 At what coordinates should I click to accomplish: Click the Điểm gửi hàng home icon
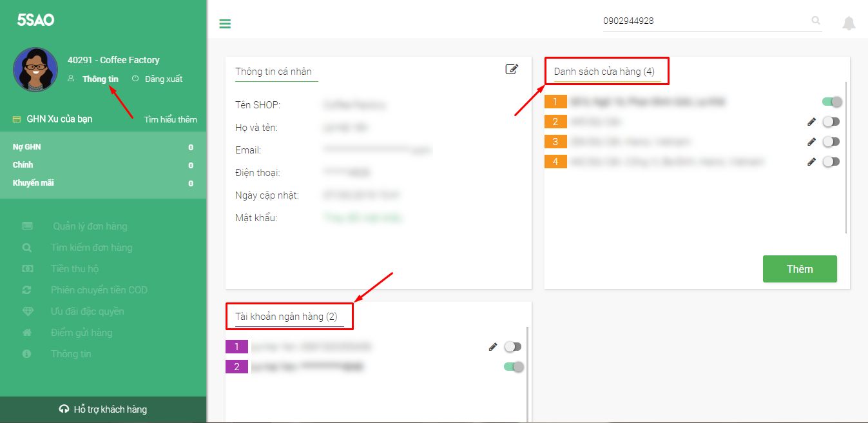(x=26, y=333)
